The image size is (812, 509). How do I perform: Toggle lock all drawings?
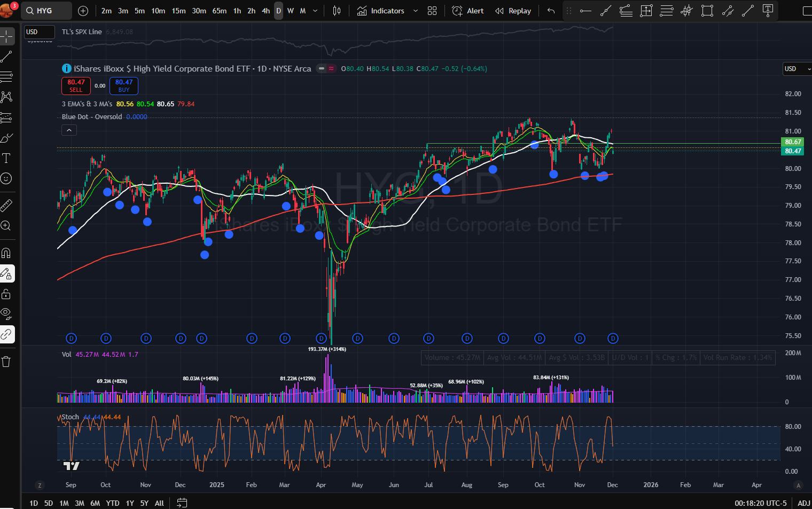click(x=6, y=294)
